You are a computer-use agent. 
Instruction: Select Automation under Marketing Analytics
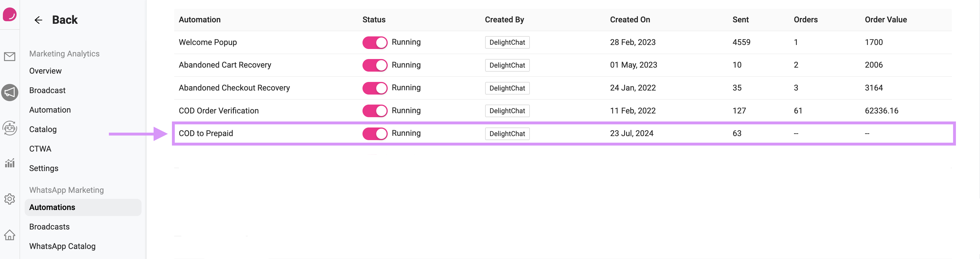50,110
